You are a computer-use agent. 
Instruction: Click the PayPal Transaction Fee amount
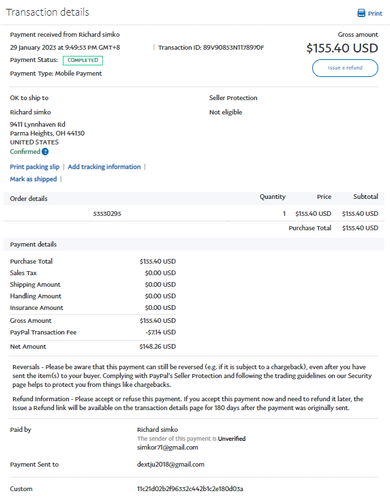(161, 332)
